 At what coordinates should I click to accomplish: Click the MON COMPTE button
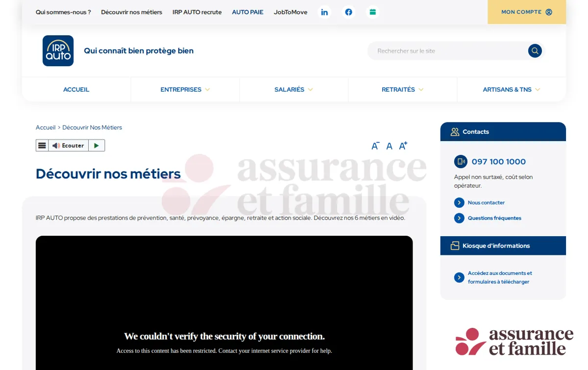[527, 12]
